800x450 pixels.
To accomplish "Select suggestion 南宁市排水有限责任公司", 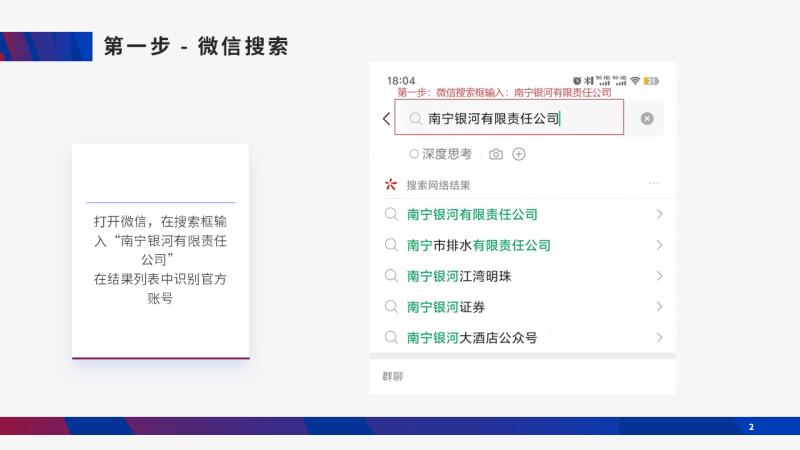I will click(x=523, y=245).
